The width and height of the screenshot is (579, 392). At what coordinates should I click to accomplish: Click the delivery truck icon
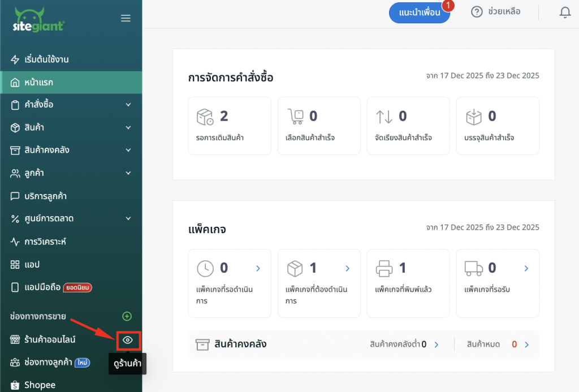tap(473, 268)
